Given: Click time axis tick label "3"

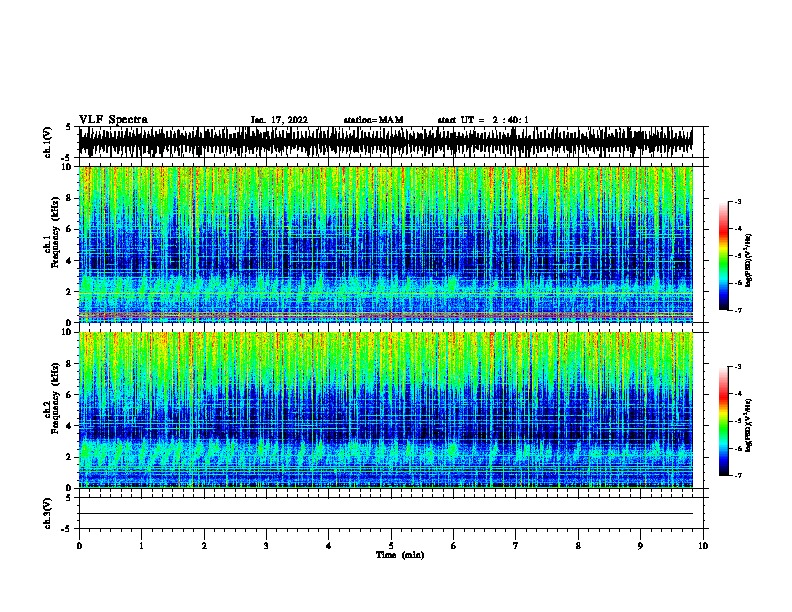Looking at the screenshot, I should point(266,546).
